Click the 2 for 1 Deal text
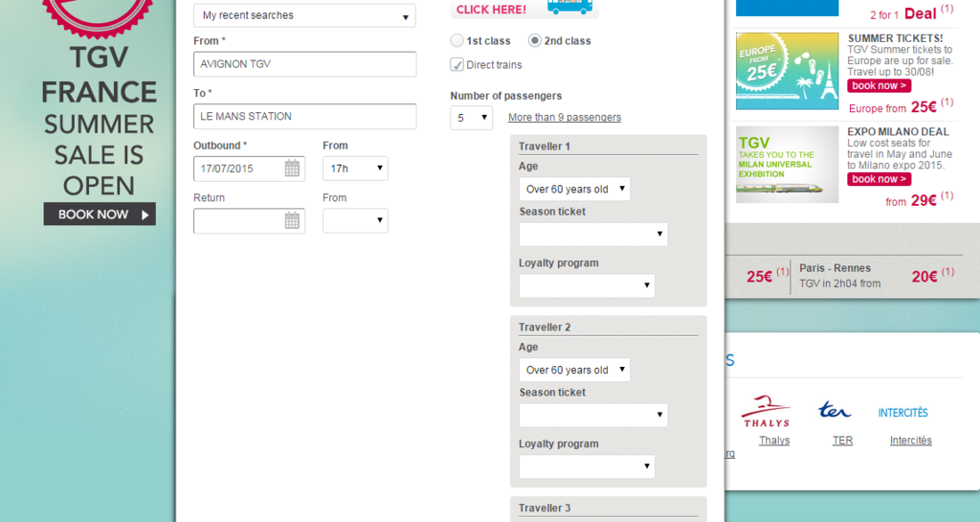The height and width of the screenshot is (522, 980). tap(912, 12)
